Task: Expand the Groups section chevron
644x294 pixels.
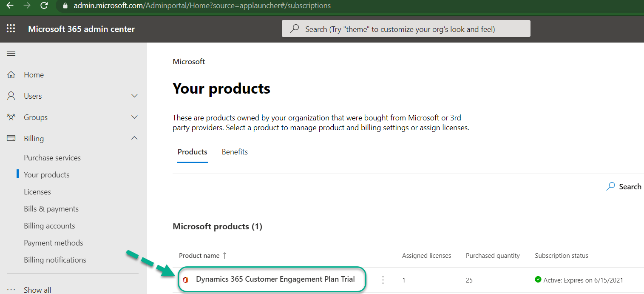Action: click(134, 117)
